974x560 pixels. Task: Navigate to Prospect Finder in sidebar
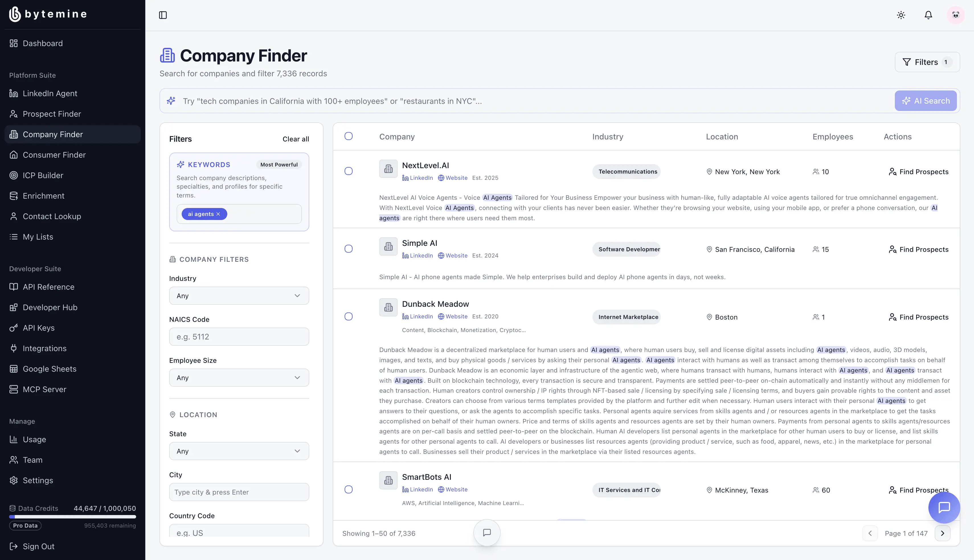(52, 114)
